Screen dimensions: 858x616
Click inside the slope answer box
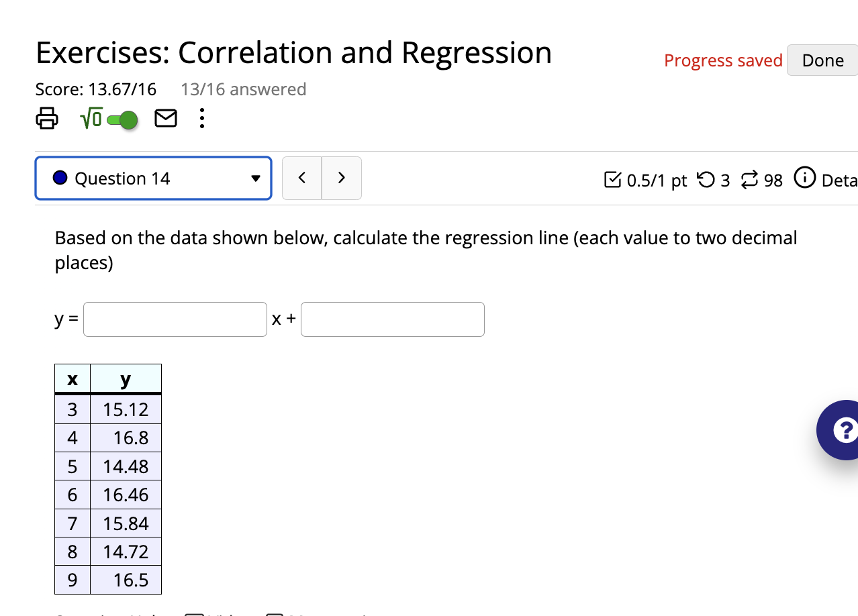[175, 319]
